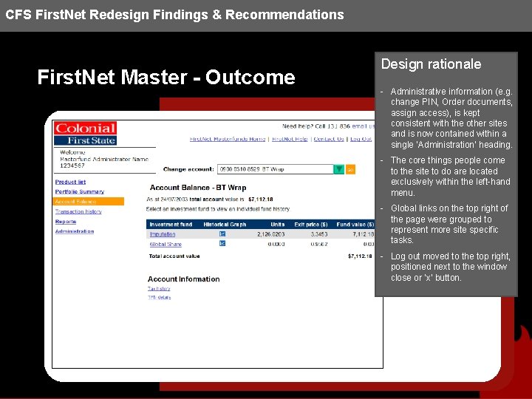Open the Tax history link
The image size is (532, 399).
(x=159, y=289)
